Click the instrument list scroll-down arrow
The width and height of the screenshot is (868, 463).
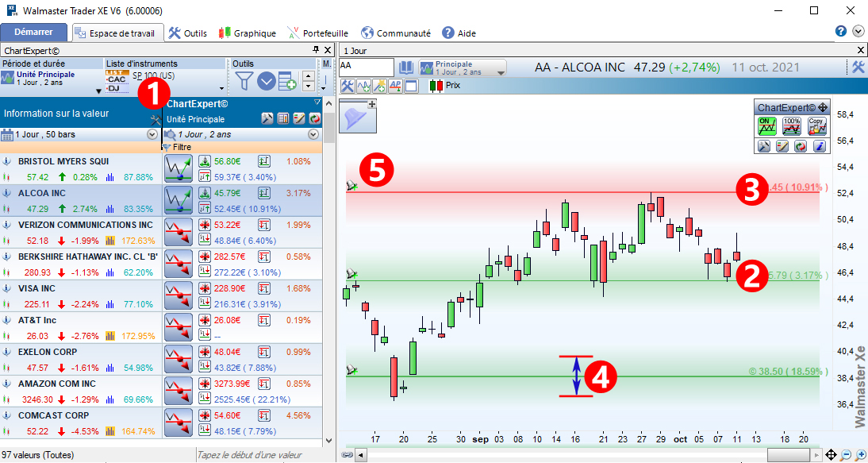[x=329, y=440]
